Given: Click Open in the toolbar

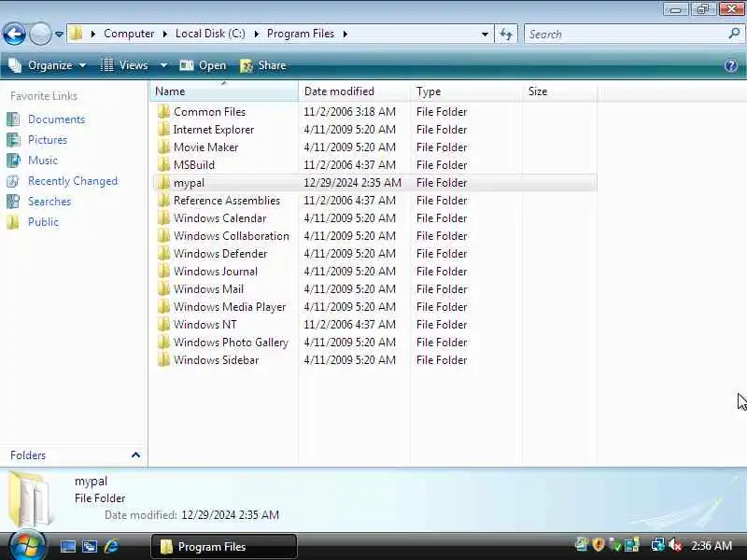Looking at the screenshot, I should [203, 65].
